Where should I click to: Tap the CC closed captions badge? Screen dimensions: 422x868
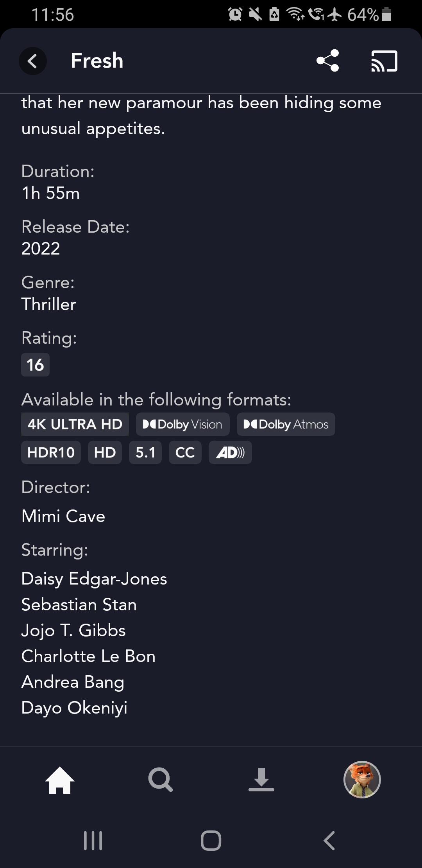185,452
